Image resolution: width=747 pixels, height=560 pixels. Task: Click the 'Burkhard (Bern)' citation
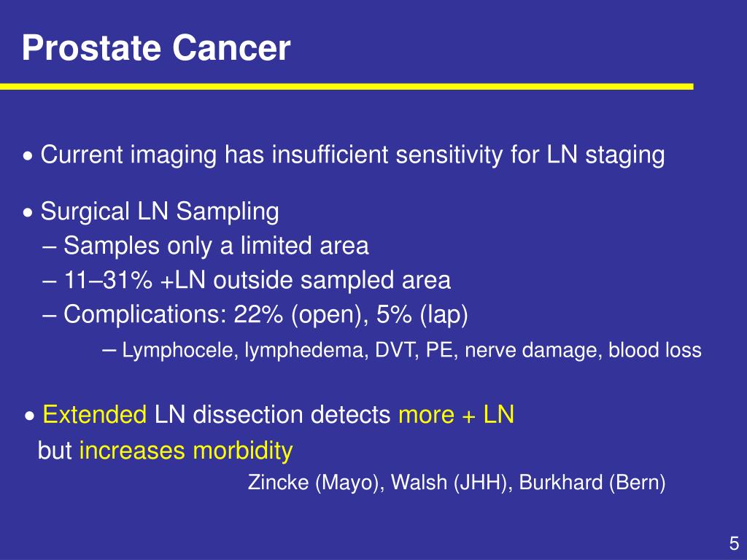pyautogui.click(x=592, y=483)
